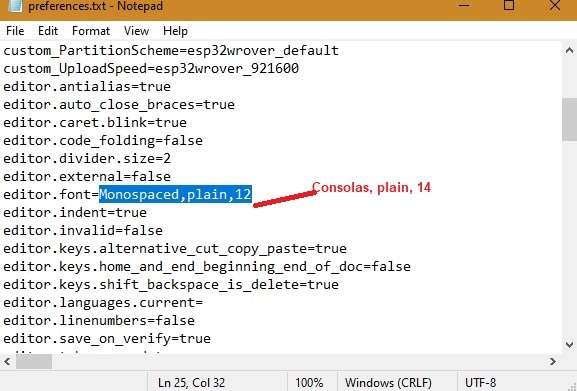The image size is (577, 391).
Task: Click the Notepad icon in title bar
Action: click(15, 6)
